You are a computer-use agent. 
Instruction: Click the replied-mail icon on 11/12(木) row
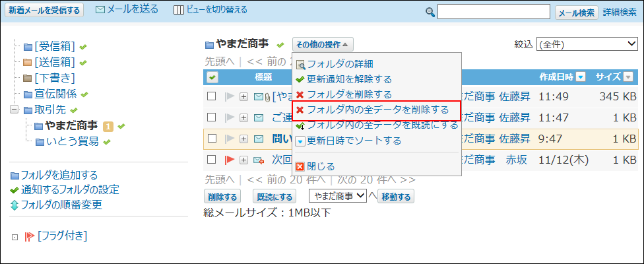click(259, 160)
